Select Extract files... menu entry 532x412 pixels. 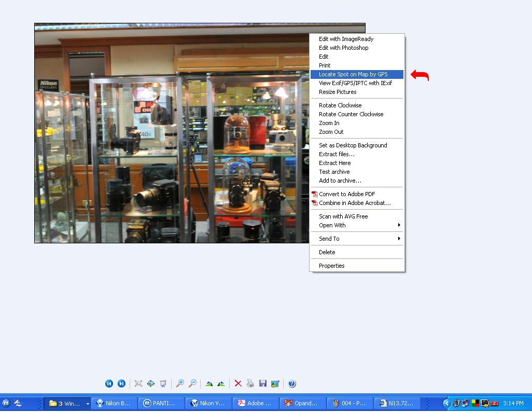click(x=357, y=154)
